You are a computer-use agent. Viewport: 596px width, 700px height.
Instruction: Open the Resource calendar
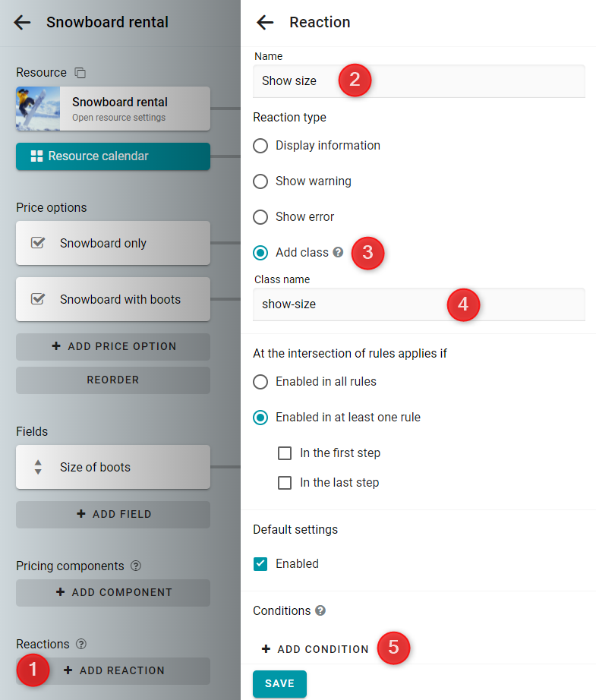click(113, 156)
